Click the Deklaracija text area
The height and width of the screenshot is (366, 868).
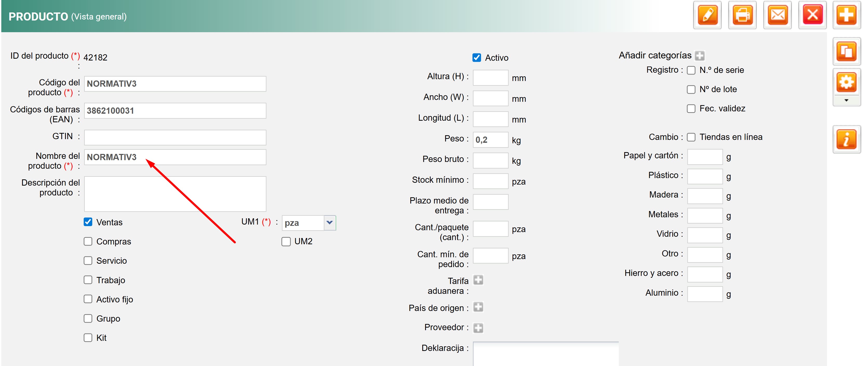(x=546, y=354)
